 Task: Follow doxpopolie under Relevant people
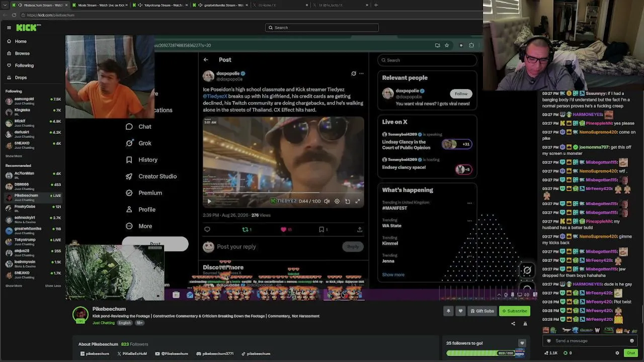461,94
